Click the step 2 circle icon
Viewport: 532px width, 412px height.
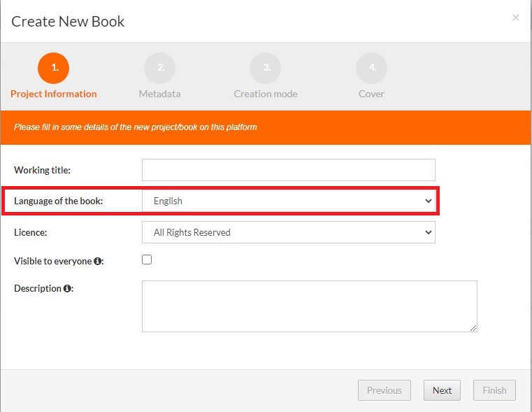tap(159, 68)
